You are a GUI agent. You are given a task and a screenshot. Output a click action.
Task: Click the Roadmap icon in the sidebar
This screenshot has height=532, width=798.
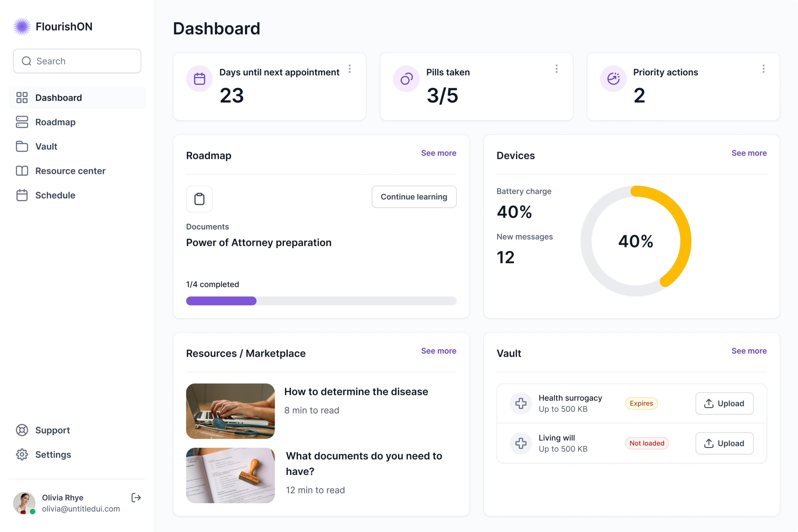pyautogui.click(x=22, y=122)
